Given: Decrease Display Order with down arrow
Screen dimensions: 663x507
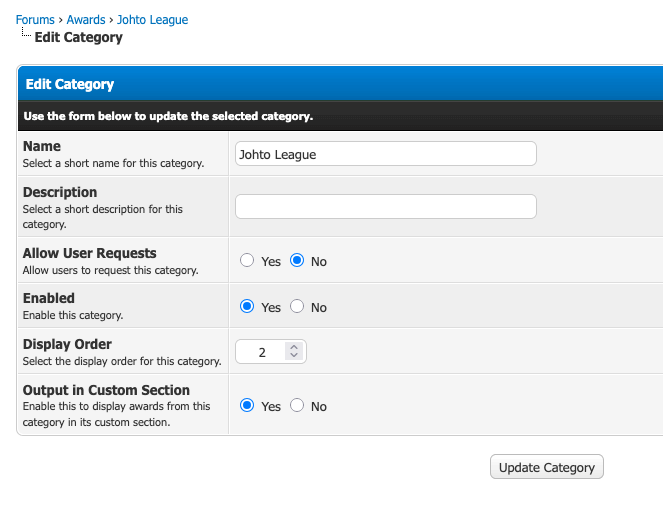Looking at the screenshot, I should (x=293, y=356).
